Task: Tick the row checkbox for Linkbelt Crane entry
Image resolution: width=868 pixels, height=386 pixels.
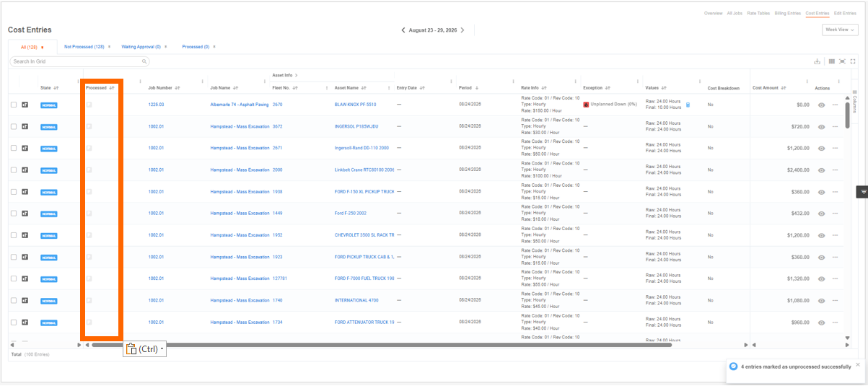Action: click(14, 170)
